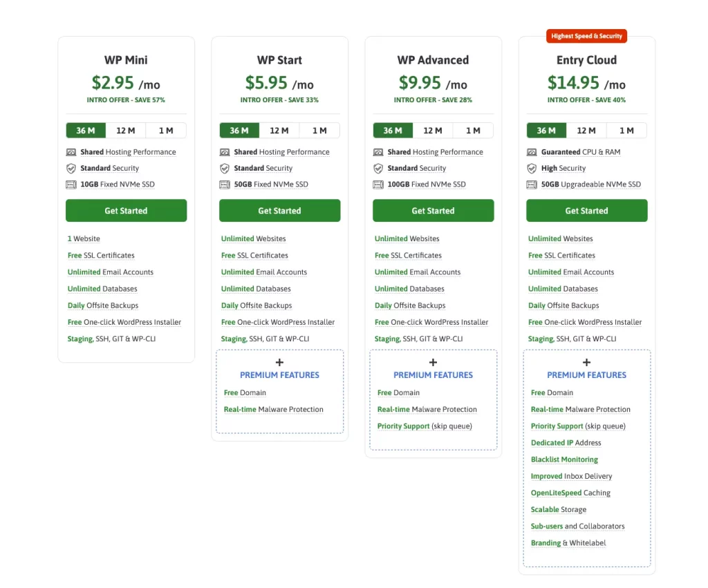Click the plus icon above WP Advanced premium features
The width and height of the screenshot is (708, 588).
433,362
